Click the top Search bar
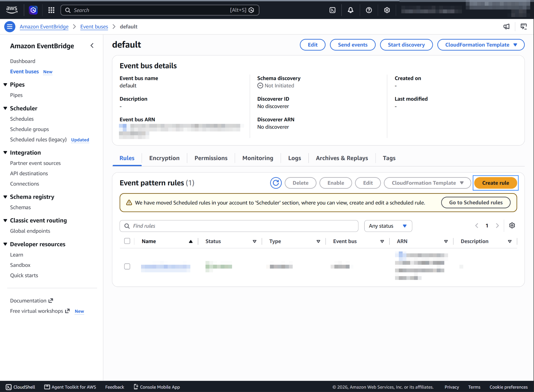Screen dimensions: 534x392 point(160,10)
